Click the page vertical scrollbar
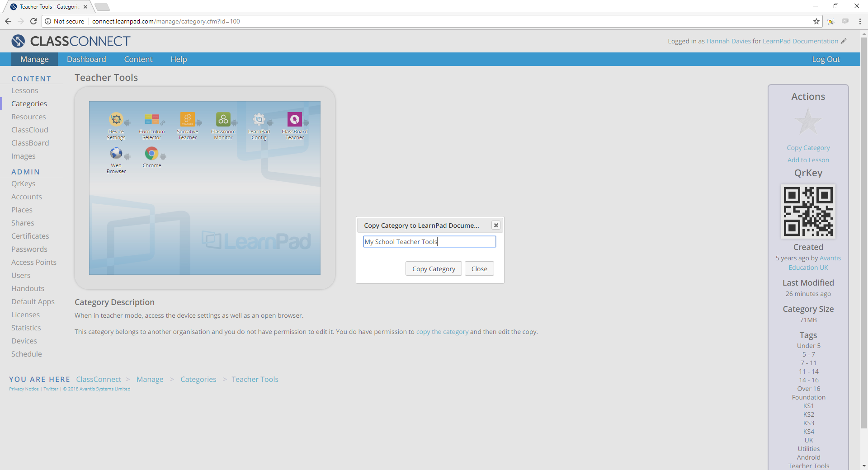Viewport: 868px width, 470px height. (x=864, y=233)
